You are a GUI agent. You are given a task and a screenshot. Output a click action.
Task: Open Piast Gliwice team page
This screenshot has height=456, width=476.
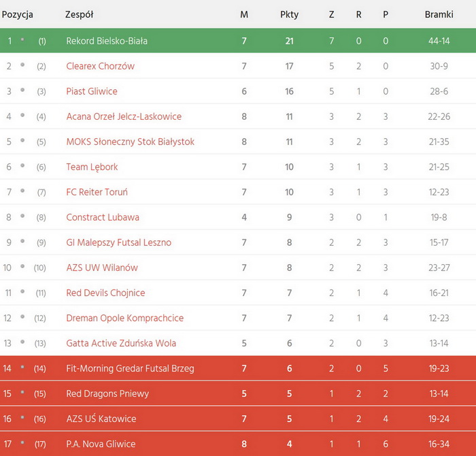(x=92, y=91)
